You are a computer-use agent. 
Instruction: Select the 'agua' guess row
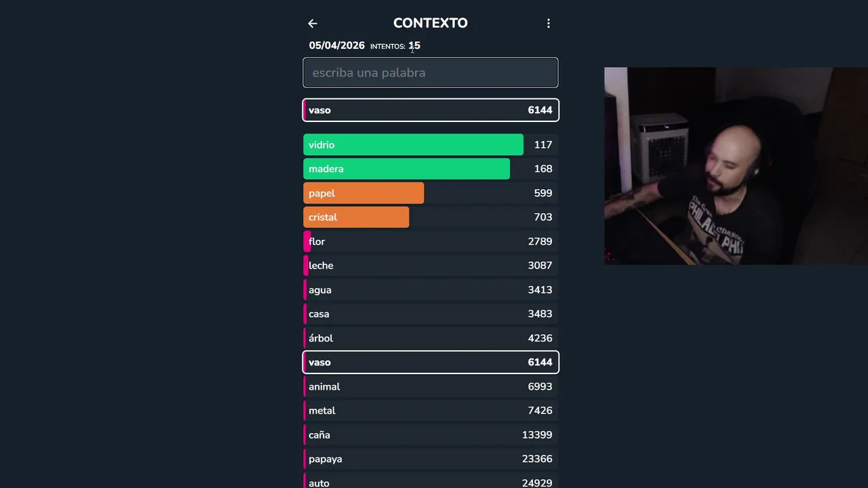[x=431, y=290]
